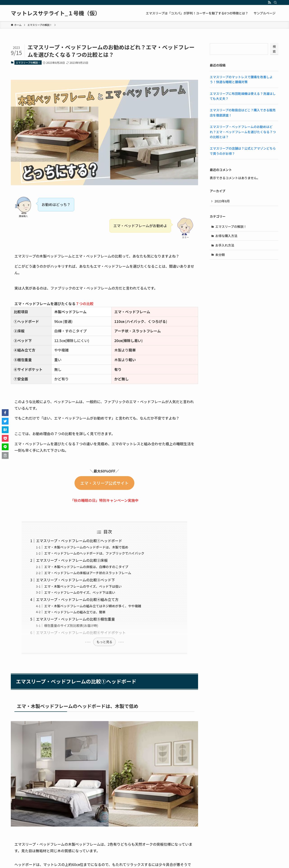Click the エマ・スリープ公式サイト orange button

pos(104,483)
